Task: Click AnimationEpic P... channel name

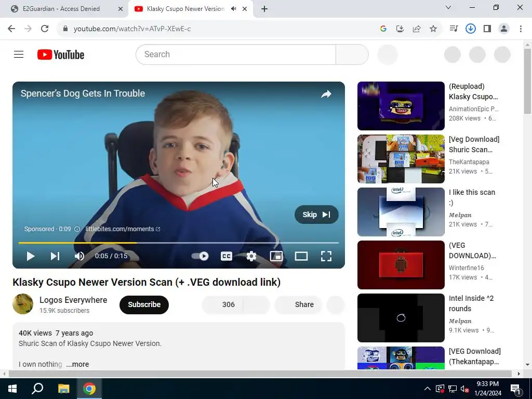Action: click(x=474, y=109)
